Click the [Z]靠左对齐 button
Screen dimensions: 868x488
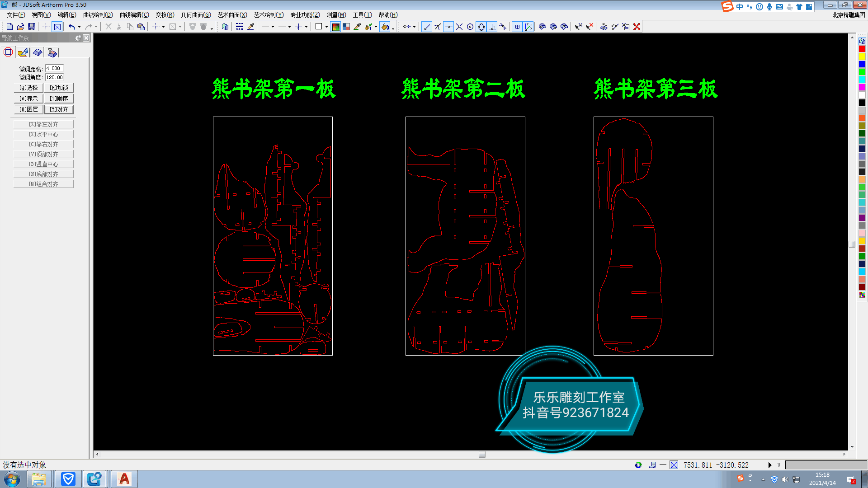pos(43,124)
